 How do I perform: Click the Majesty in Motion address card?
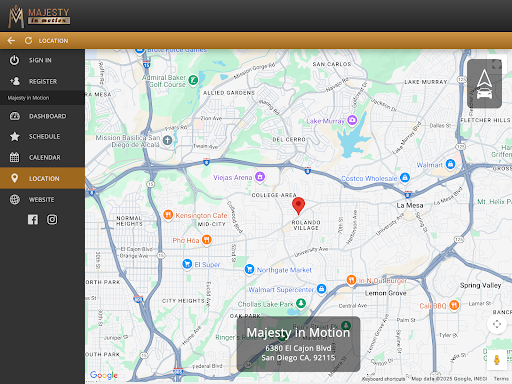tap(298, 344)
